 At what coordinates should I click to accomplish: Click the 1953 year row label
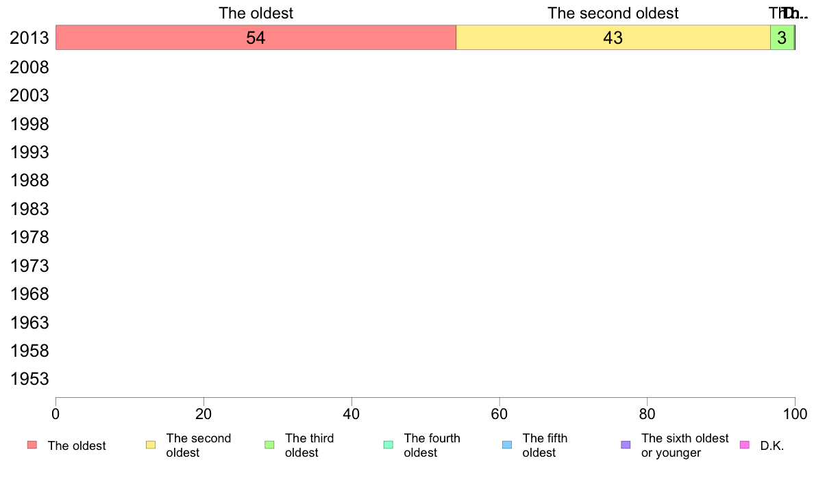point(29,379)
